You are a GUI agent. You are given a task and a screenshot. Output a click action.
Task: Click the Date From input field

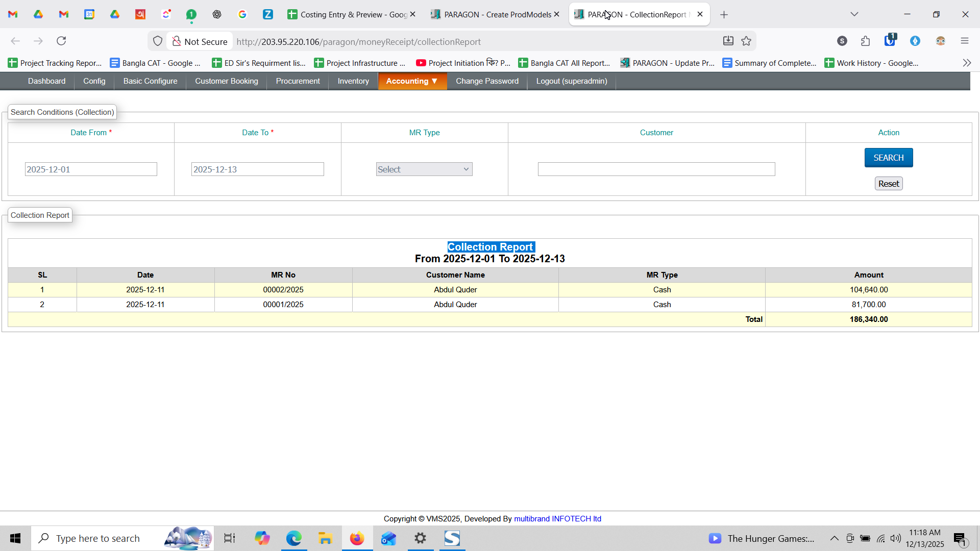coord(91,169)
